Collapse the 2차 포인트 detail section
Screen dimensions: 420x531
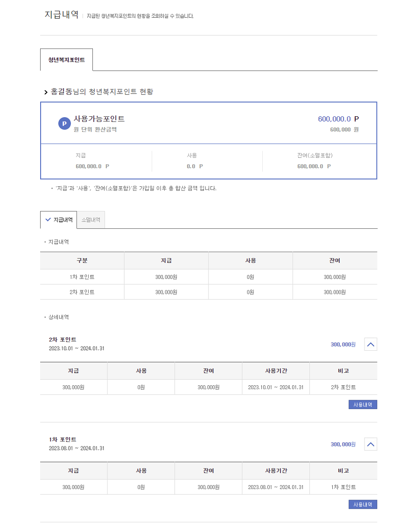coord(370,344)
